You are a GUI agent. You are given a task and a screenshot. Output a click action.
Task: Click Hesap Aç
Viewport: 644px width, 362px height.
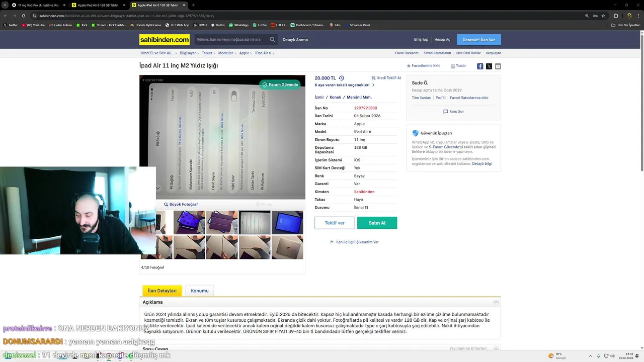click(x=442, y=40)
